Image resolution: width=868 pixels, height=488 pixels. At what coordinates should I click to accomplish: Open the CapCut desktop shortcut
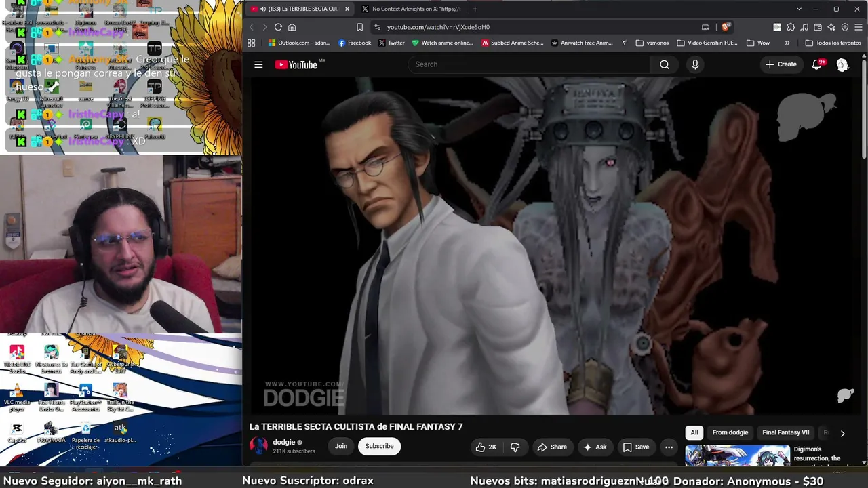click(17, 432)
